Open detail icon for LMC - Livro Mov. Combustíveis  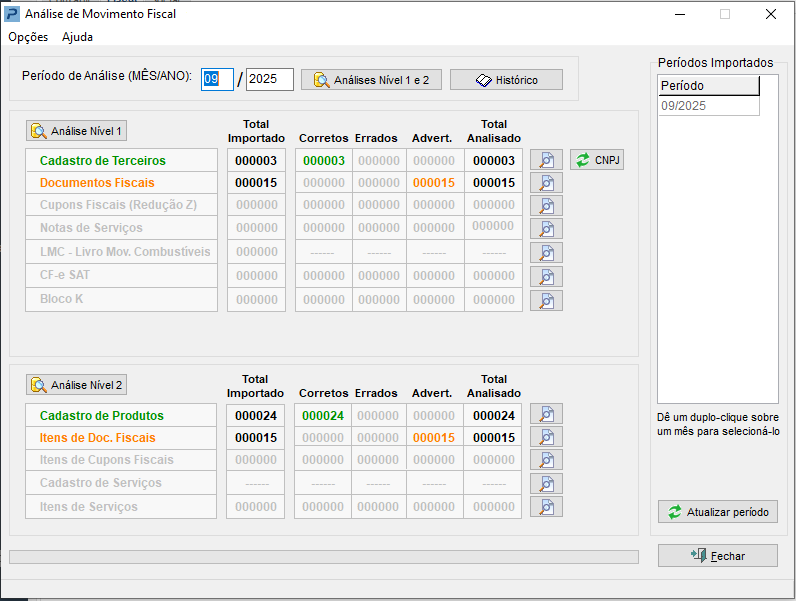tap(546, 252)
